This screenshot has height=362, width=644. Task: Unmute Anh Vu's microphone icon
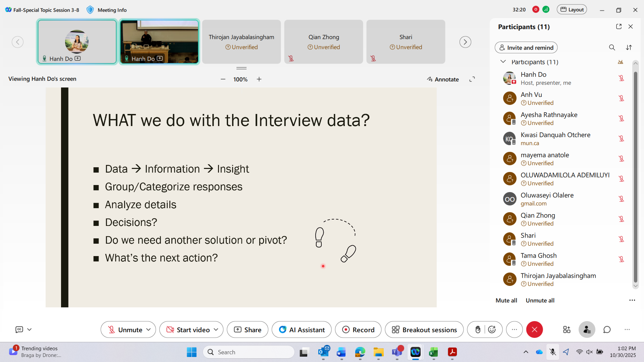621,98
